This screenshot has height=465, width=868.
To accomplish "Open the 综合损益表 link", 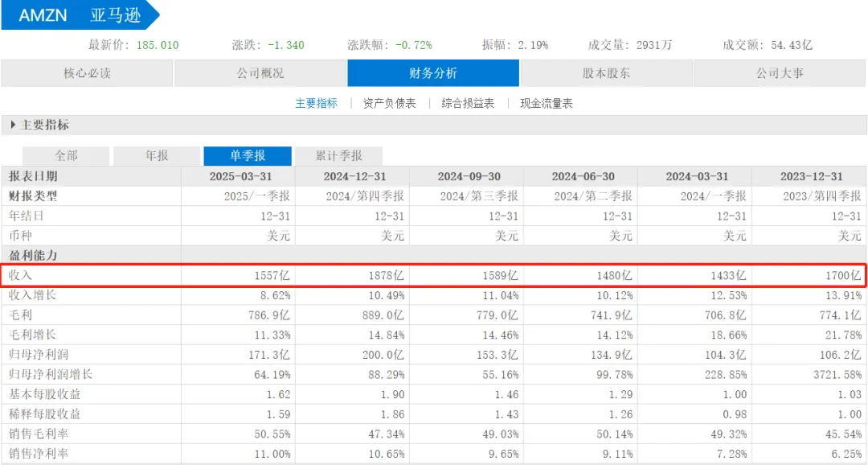I will [468, 104].
